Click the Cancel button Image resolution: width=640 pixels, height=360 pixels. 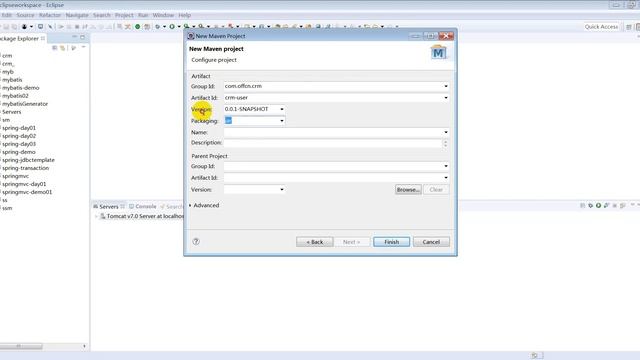tap(431, 242)
